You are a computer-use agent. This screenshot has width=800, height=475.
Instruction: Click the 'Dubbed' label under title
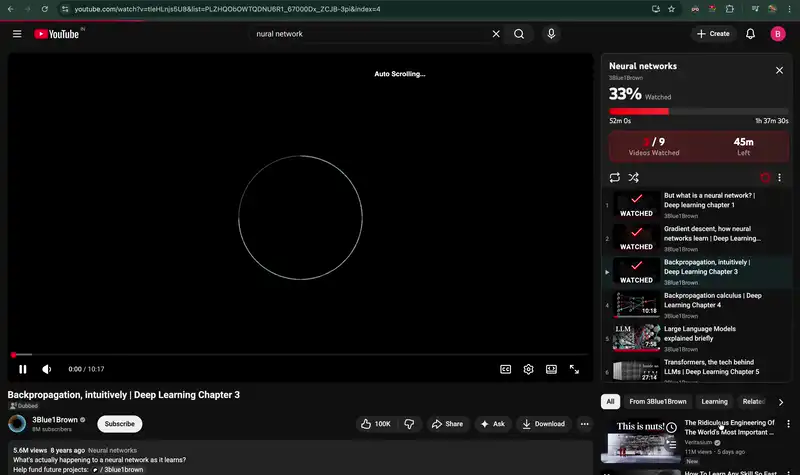point(23,406)
